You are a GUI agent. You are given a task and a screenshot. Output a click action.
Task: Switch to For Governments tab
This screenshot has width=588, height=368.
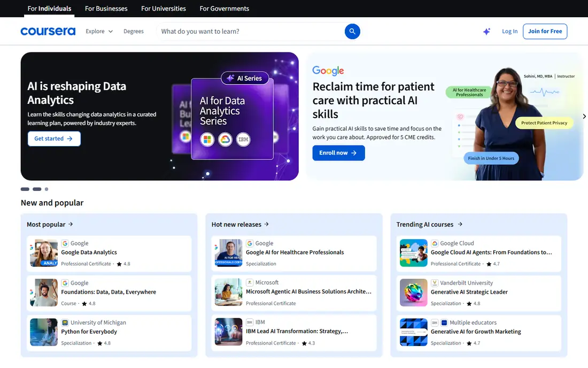pyautogui.click(x=225, y=9)
